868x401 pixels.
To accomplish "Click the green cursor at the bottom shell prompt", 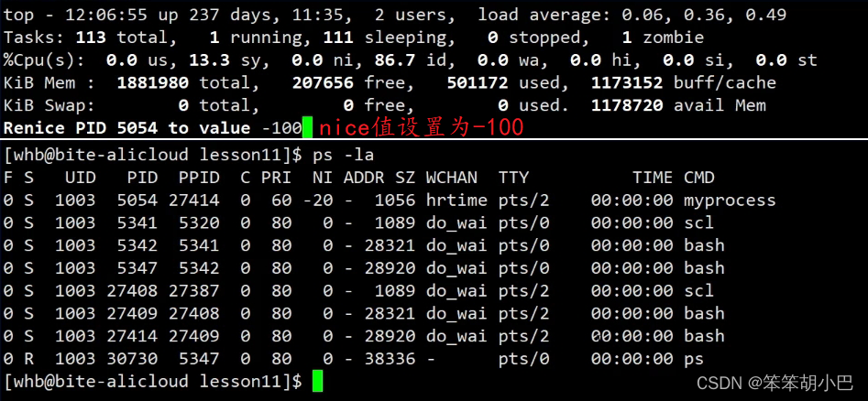I will click(317, 381).
